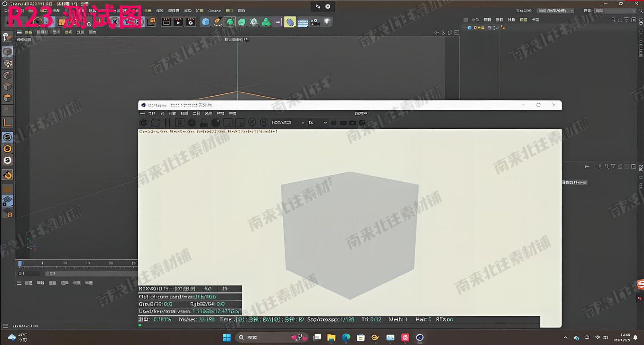Click second Live Viewer menu item
This screenshot has width=644, height=345.
pyautogui.click(x=162, y=113)
